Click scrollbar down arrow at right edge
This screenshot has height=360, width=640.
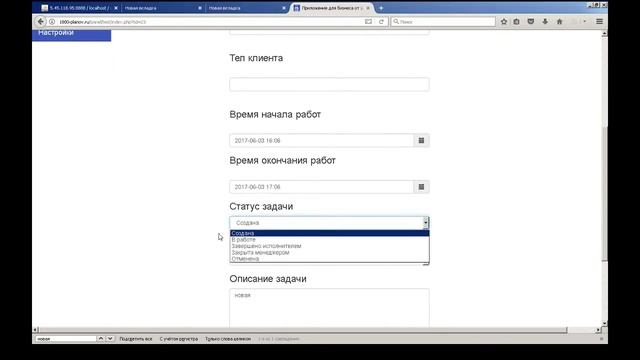click(604, 323)
